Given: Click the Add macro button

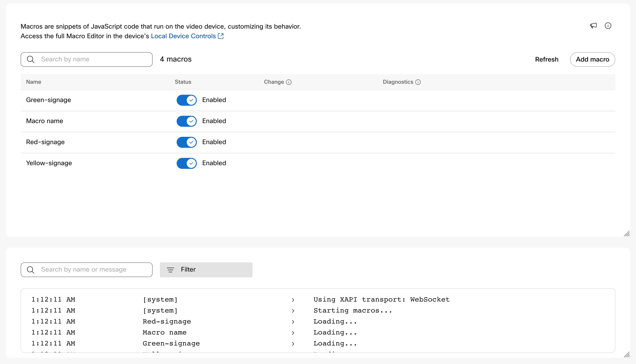Looking at the screenshot, I should pos(592,59).
